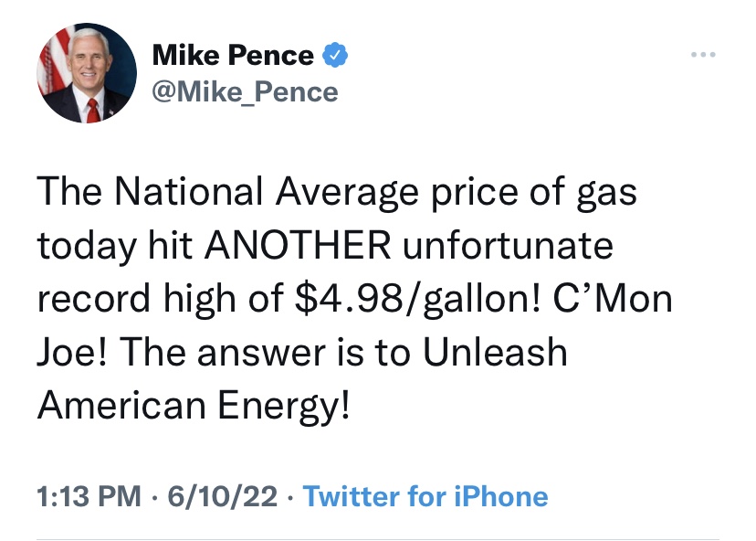
Task: Click the @Mike_Pence handle
Action: point(244,91)
